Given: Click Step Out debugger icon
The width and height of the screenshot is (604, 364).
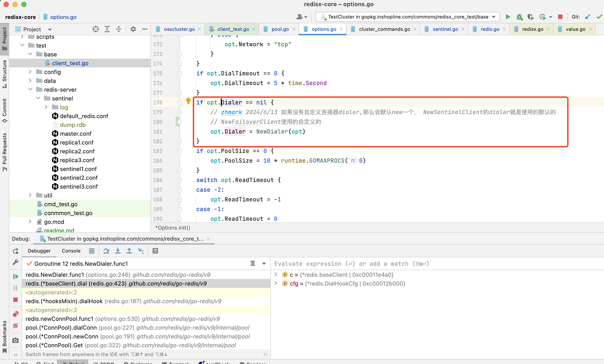Looking at the screenshot, I should (129, 251).
